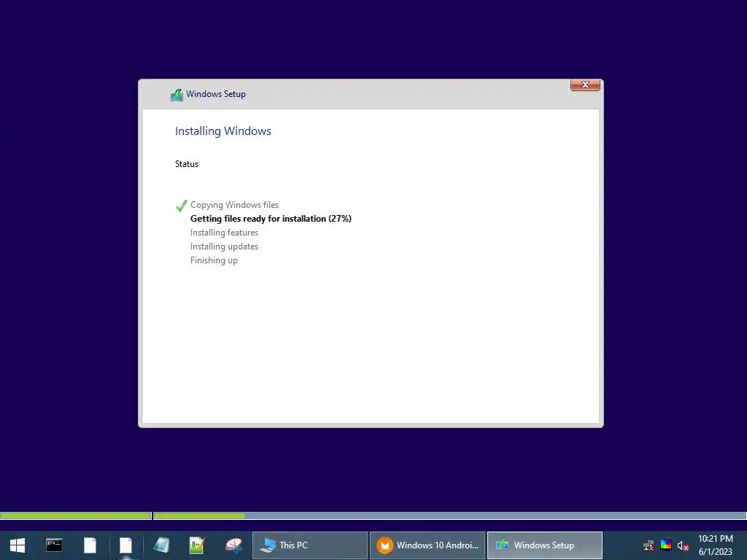Click 'Getting files ready for installation (27%)'

[x=271, y=219]
